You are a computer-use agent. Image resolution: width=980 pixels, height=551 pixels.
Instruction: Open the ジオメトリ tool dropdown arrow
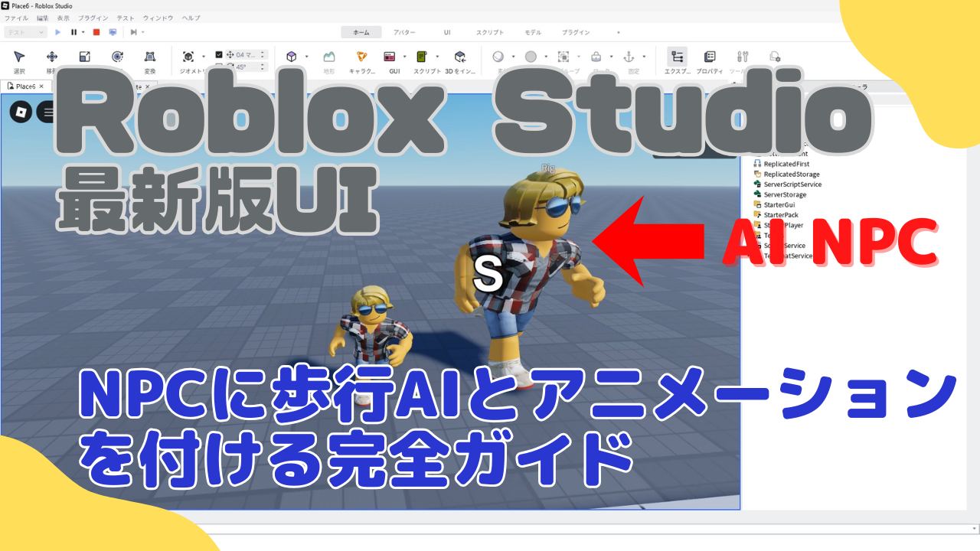coord(202,56)
